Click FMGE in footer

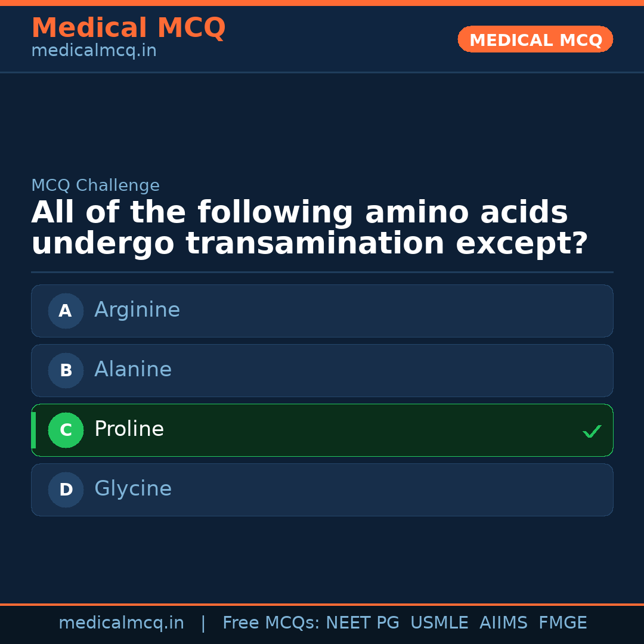pyautogui.click(x=562, y=623)
